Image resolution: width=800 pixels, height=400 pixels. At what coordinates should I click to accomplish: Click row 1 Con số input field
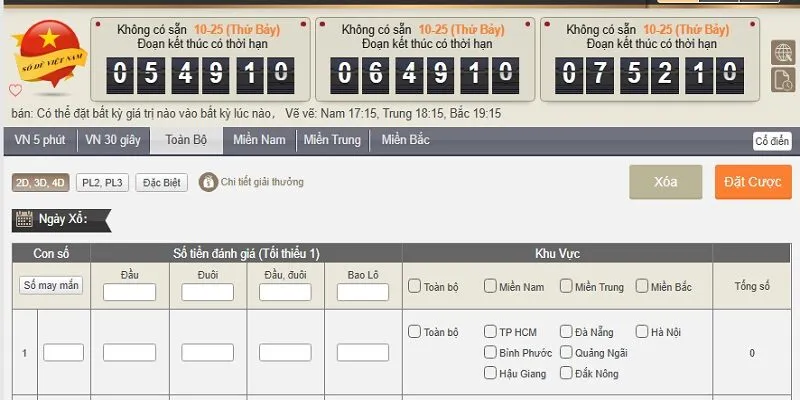pos(63,353)
